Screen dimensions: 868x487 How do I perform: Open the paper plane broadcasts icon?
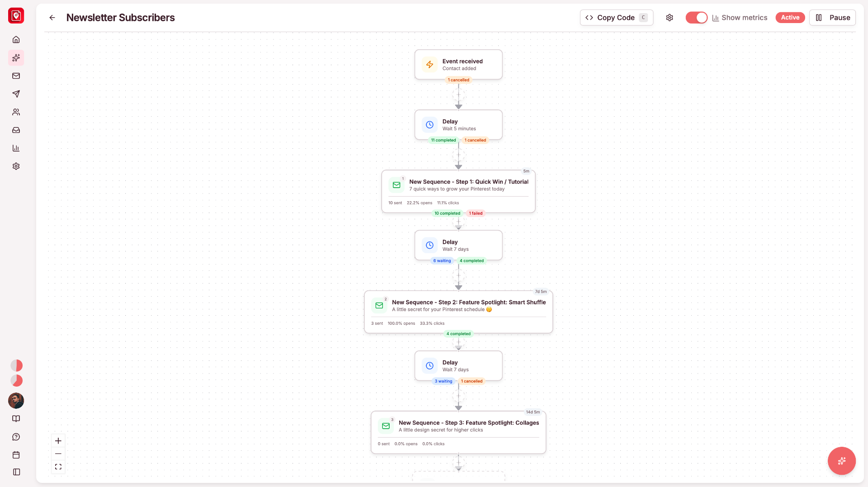pos(16,94)
